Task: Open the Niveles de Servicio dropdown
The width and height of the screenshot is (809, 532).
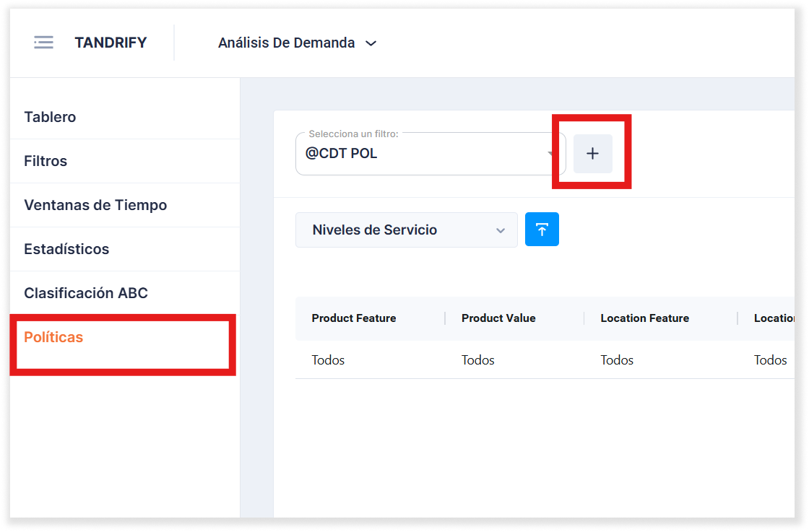Action: pos(406,230)
